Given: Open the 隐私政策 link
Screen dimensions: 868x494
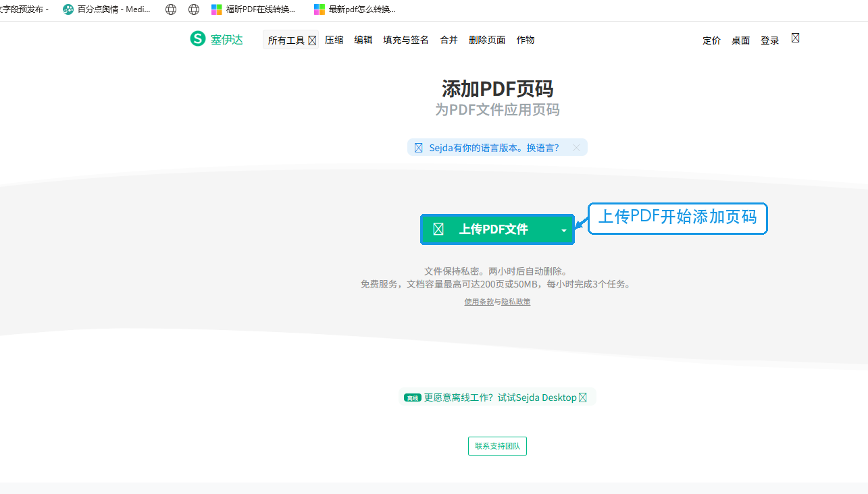Looking at the screenshot, I should tap(516, 302).
